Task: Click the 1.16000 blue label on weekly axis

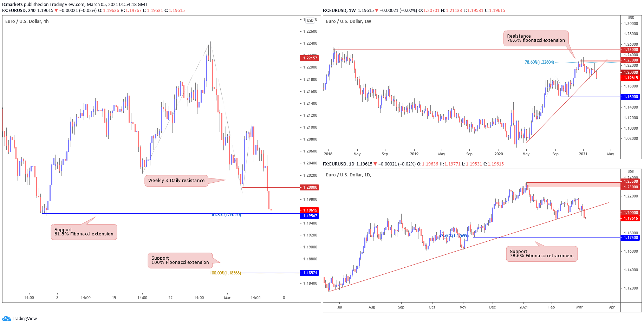Action: 630,97
